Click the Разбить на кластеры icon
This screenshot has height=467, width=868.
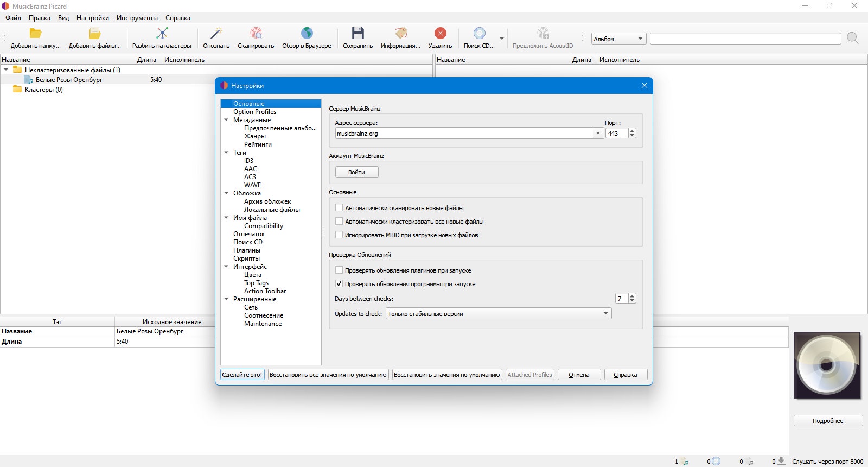(162, 33)
